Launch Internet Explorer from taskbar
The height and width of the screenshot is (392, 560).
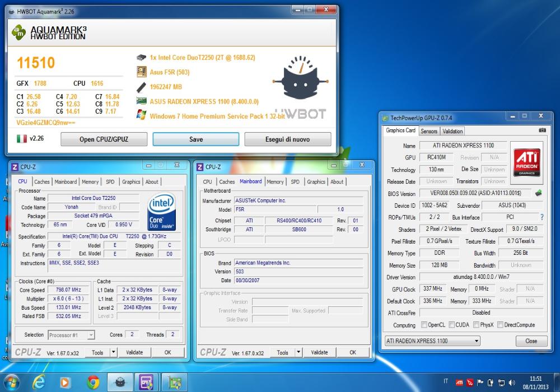pos(38,382)
